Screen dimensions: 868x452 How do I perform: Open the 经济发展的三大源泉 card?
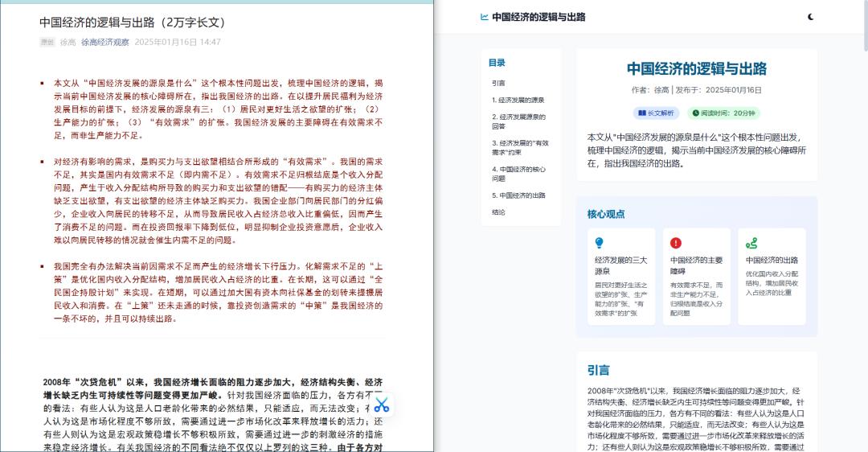click(621, 277)
